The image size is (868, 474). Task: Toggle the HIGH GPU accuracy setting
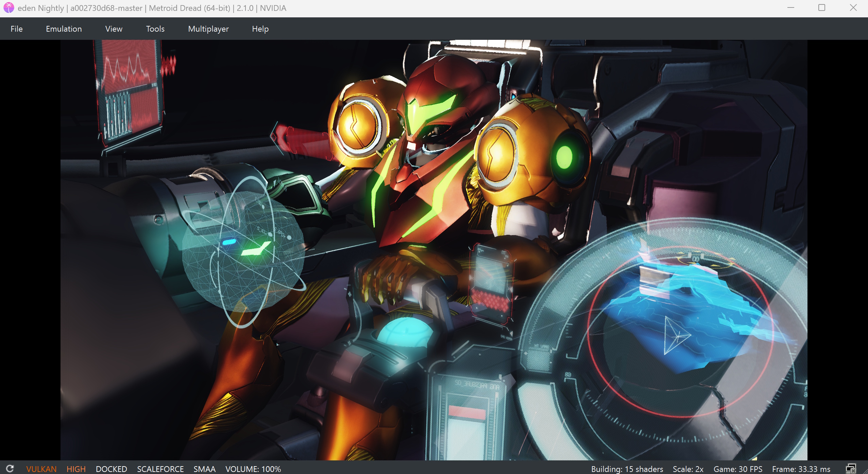76,469
